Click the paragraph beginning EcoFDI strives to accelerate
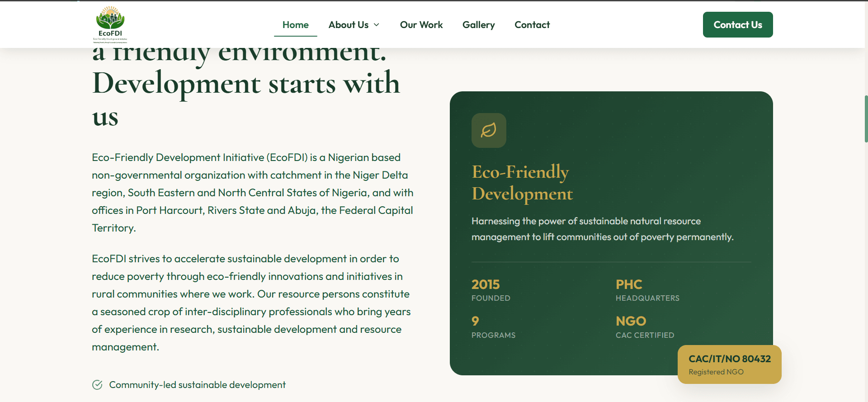 tap(251, 303)
